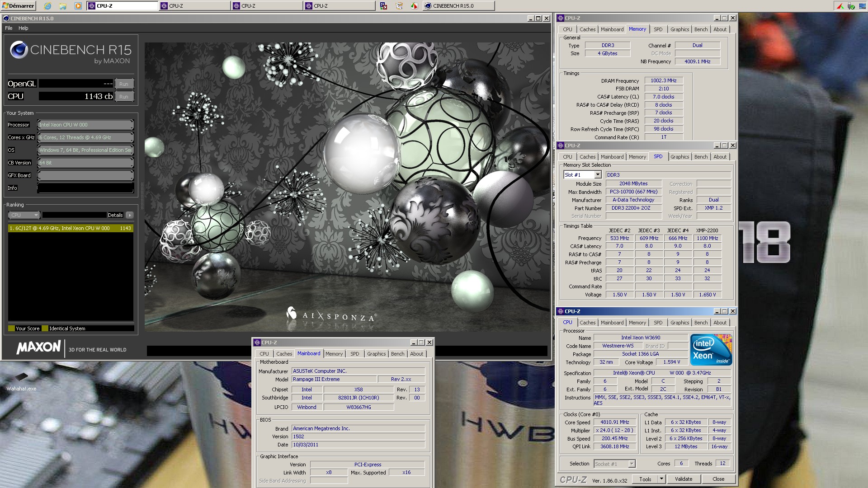Screen dimensions: 868x488
Task: Click the taskbar icon left of the paint bucket
Action: click(383, 6)
